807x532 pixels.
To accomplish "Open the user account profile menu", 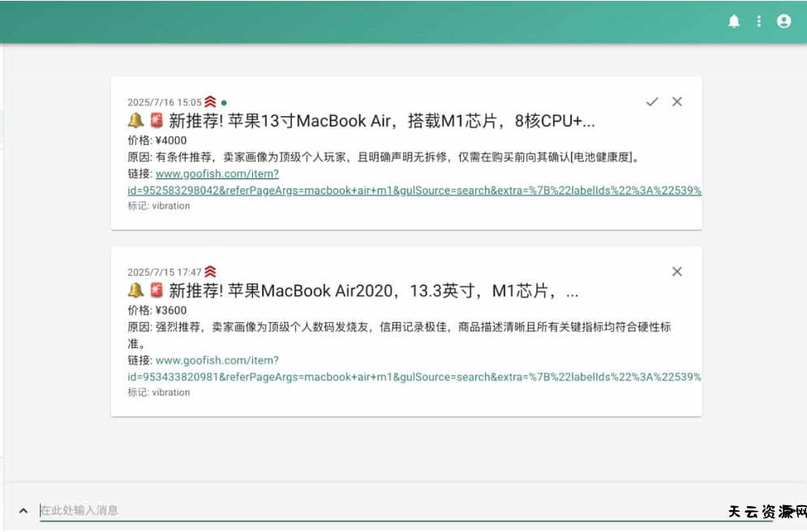I will click(x=783, y=22).
